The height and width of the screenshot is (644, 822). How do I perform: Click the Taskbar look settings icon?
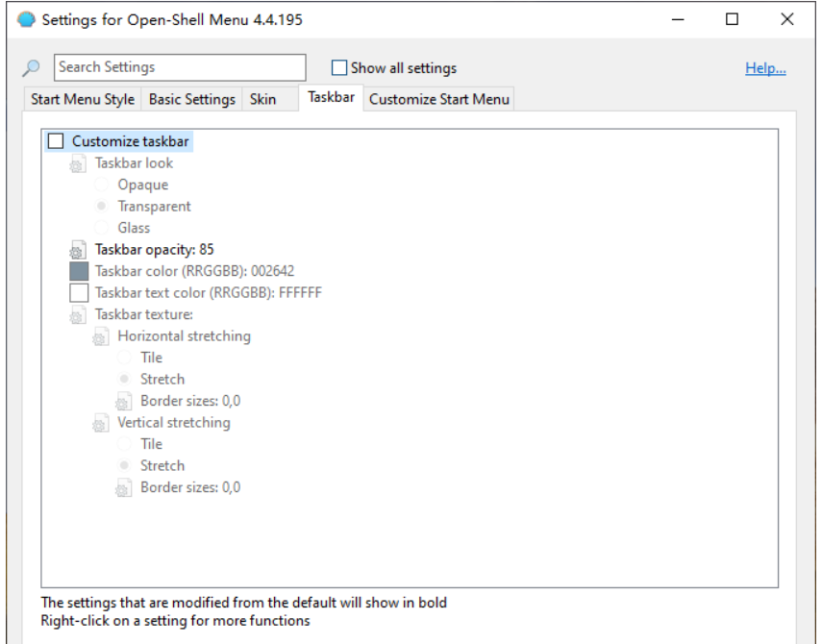click(x=78, y=163)
